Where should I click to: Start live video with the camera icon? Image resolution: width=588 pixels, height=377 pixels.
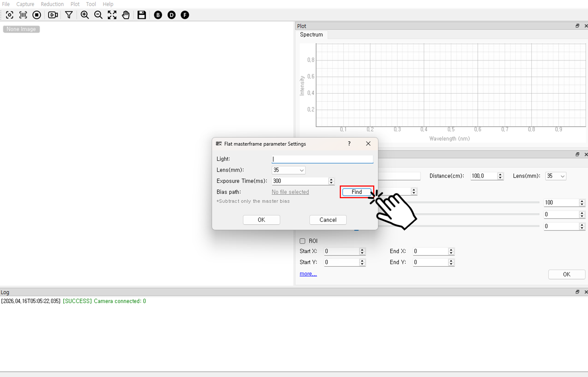click(53, 15)
